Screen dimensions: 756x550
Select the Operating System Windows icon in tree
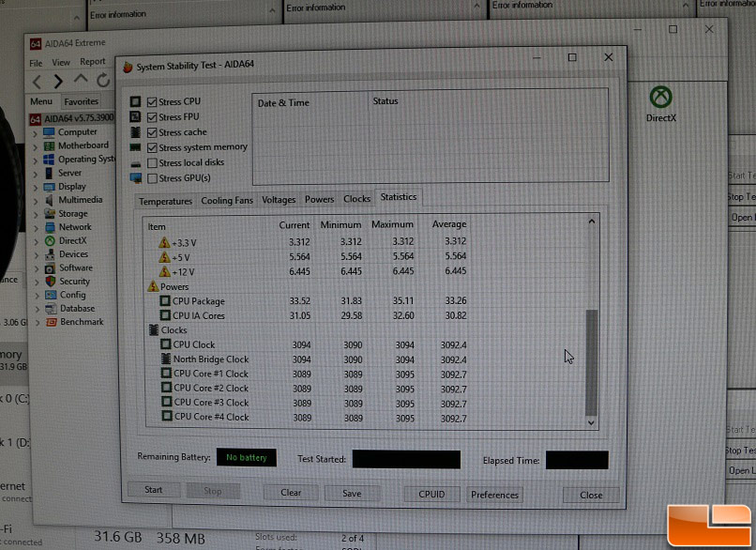(49, 160)
